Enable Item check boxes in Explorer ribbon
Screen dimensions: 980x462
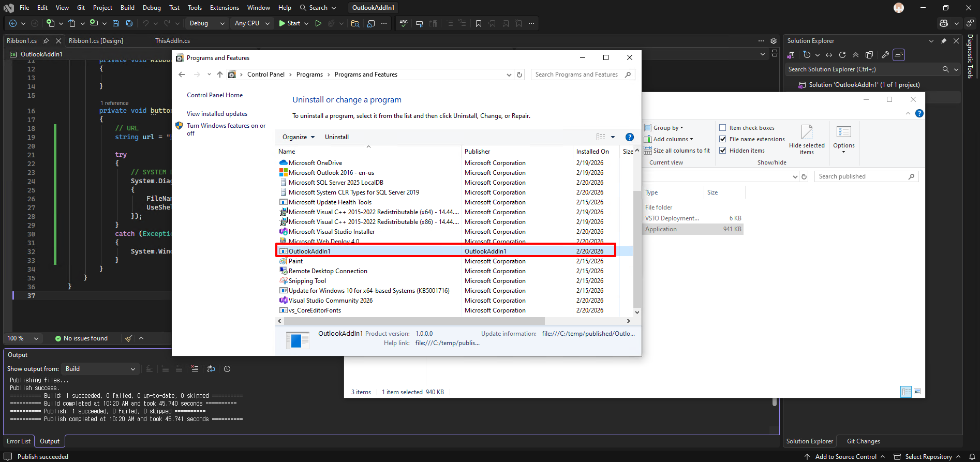(723, 128)
